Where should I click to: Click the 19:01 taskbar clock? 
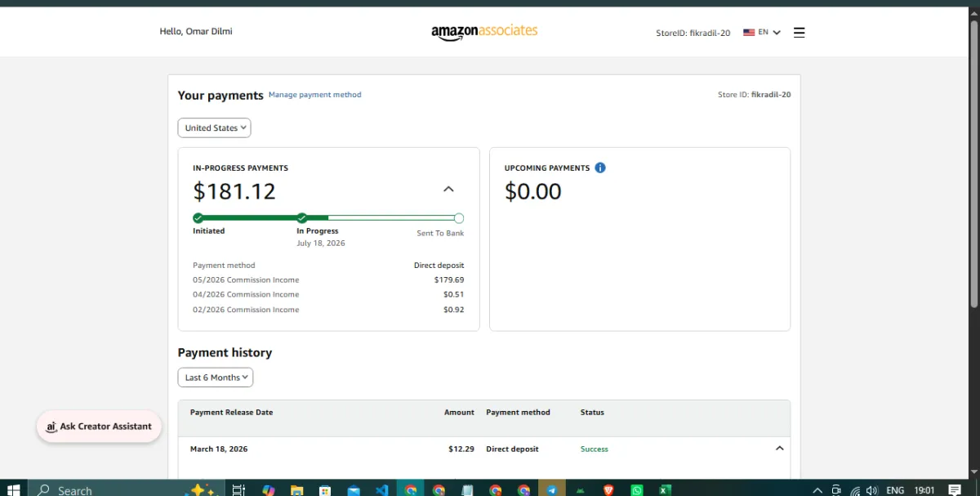[924, 490]
